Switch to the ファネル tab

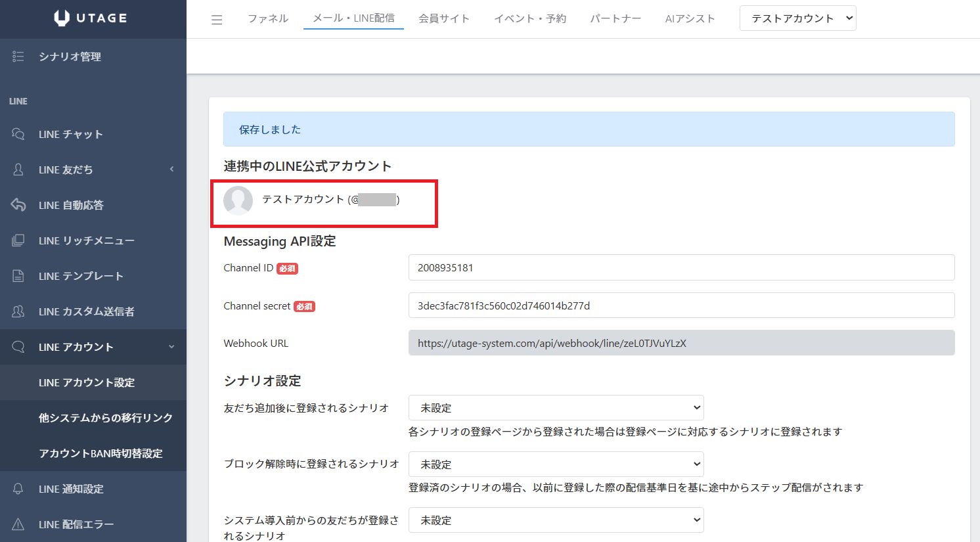pos(268,18)
